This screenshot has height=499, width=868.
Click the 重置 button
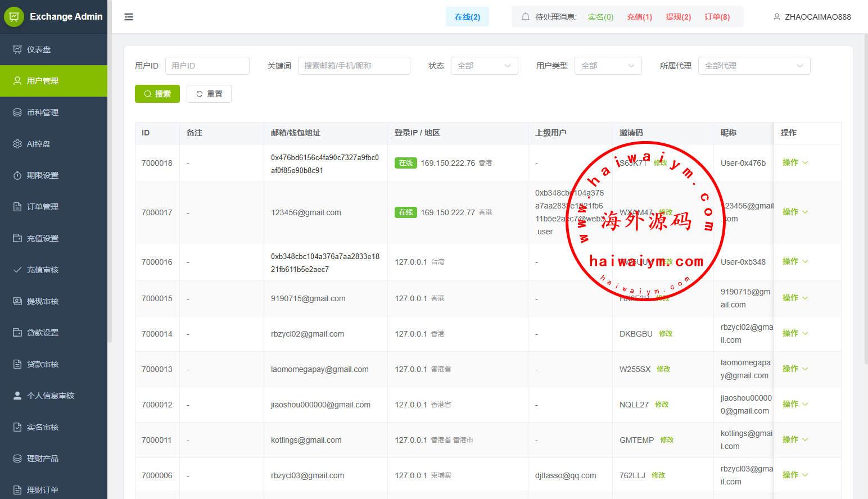click(x=209, y=94)
